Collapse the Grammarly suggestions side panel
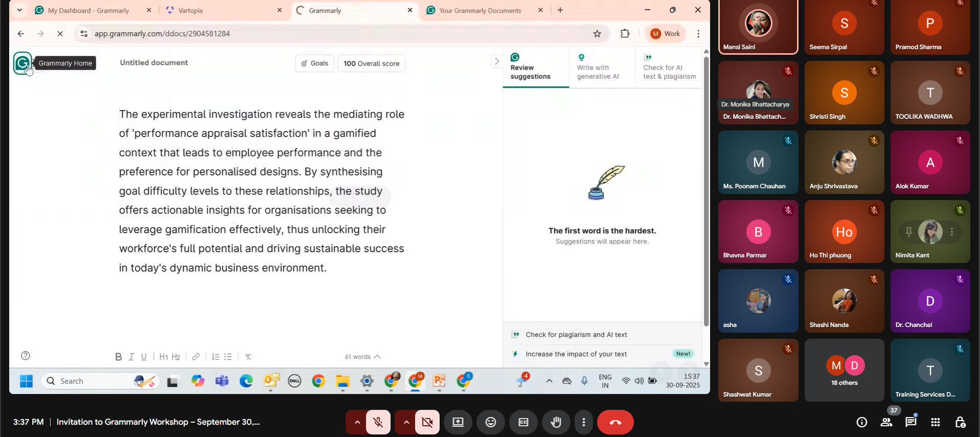980x437 pixels. [496, 61]
